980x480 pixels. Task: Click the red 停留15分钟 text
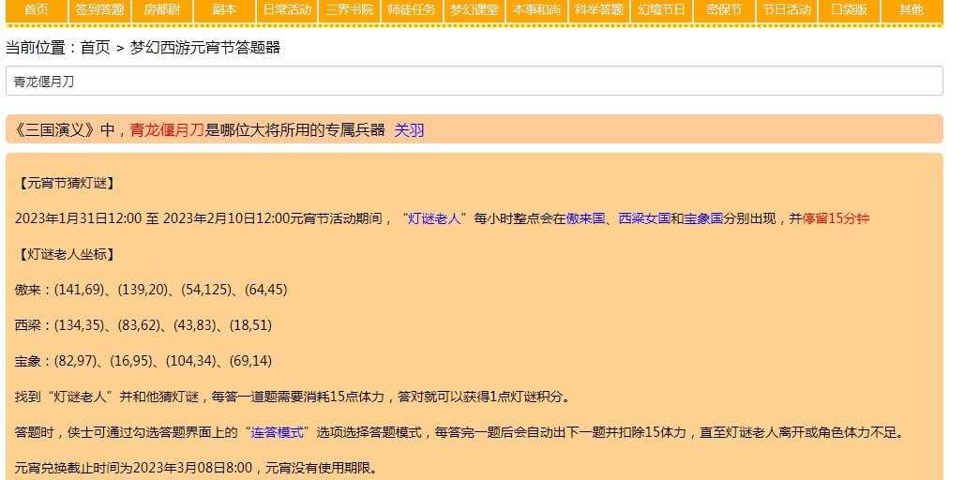pyautogui.click(x=836, y=218)
